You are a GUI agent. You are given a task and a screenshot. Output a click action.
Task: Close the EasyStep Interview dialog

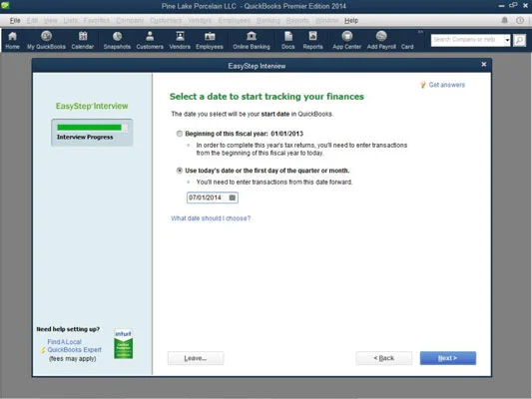pos(484,65)
